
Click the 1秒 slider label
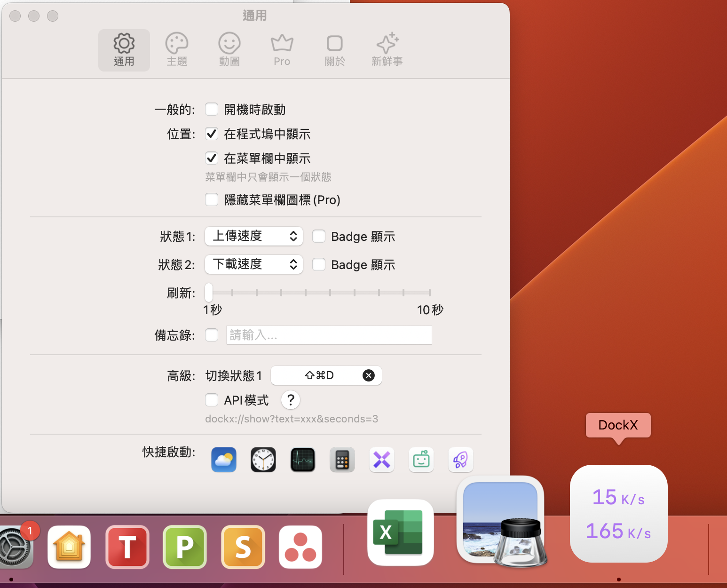(x=213, y=310)
